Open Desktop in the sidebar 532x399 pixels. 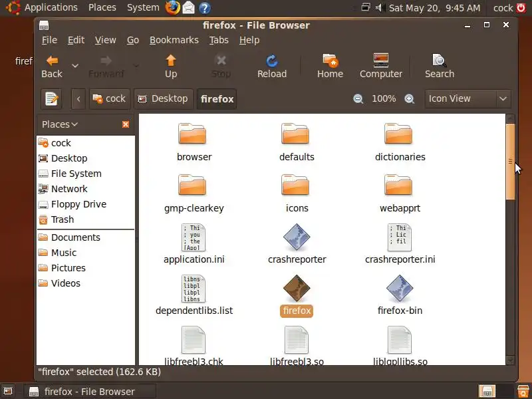(86, 158)
